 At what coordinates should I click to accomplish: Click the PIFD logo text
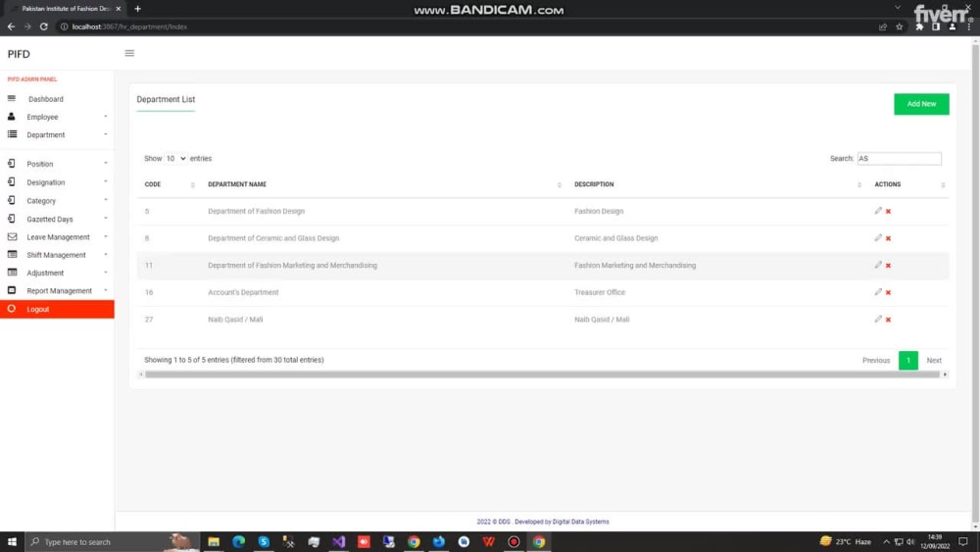(x=19, y=54)
